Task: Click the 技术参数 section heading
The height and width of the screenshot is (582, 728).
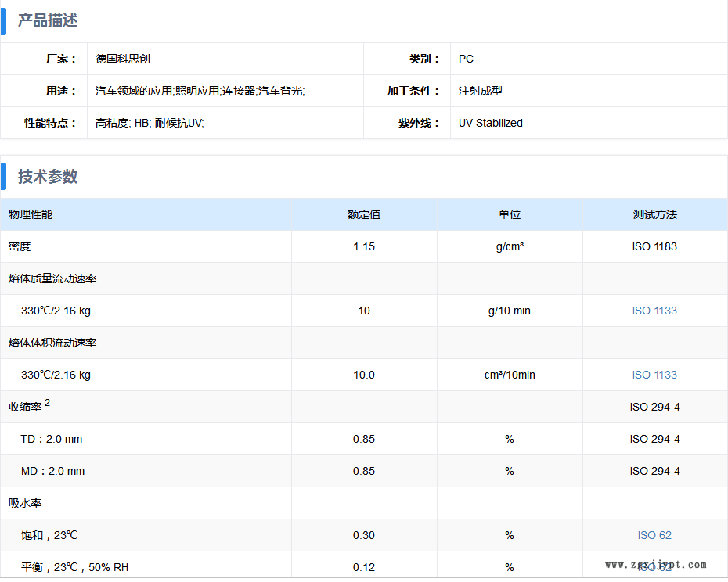Action: (48, 177)
